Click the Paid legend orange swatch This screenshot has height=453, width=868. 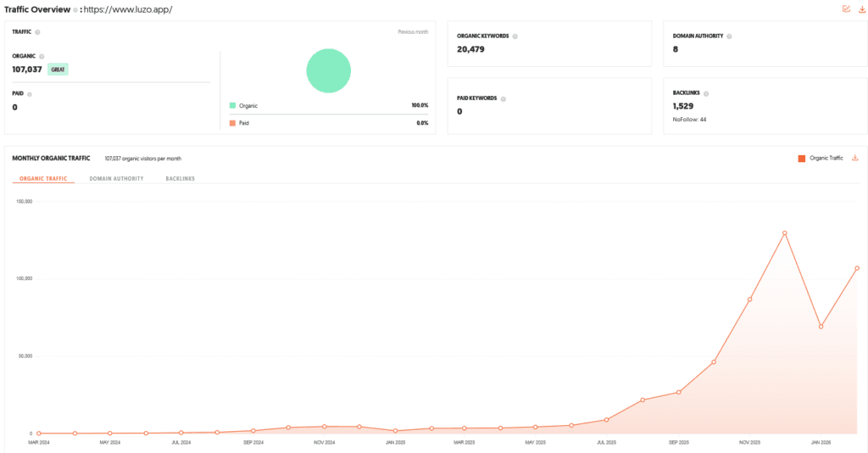point(232,123)
